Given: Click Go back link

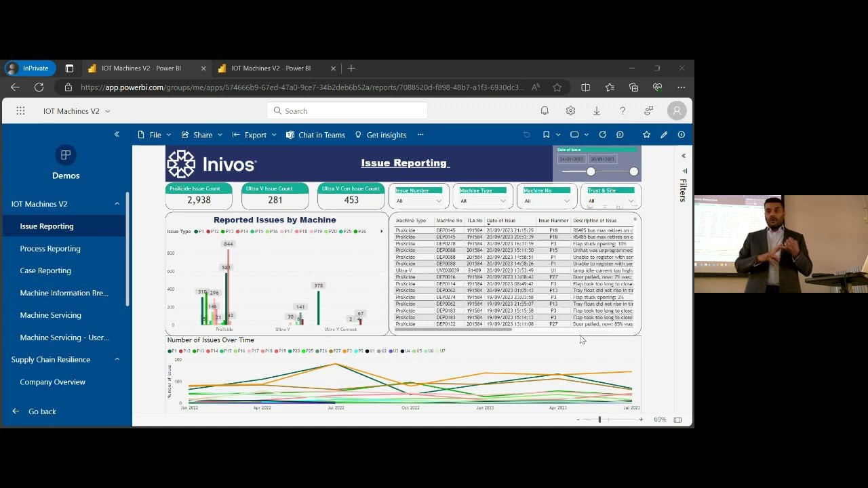Looking at the screenshot, I should click(x=34, y=411).
